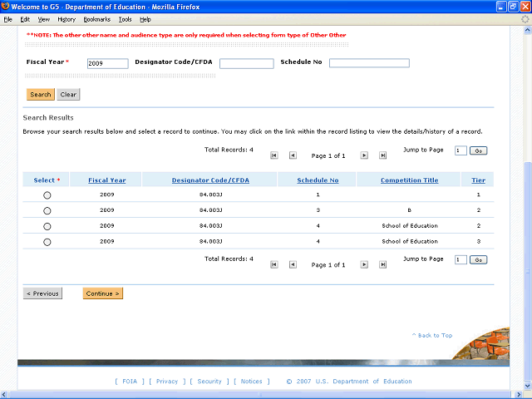Click the competition title B cell

click(x=410, y=210)
